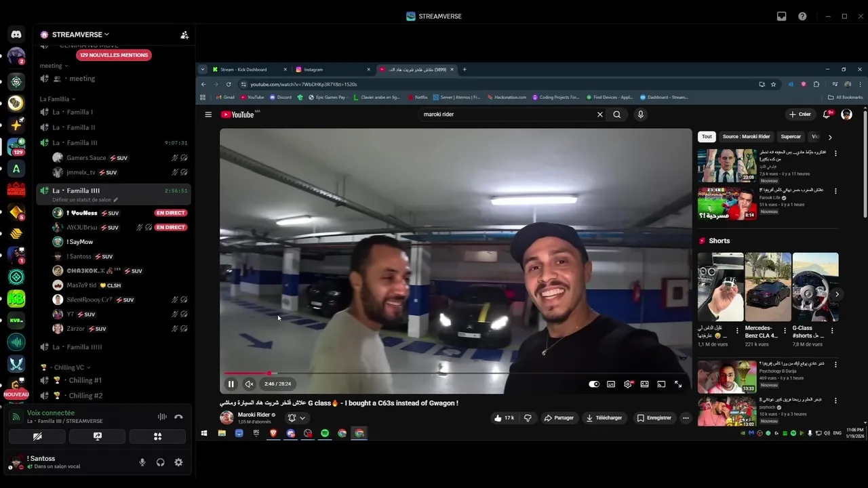Viewport: 868px width, 488px height.
Task: Open Discord activities launcher button
Action: (157, 436)
